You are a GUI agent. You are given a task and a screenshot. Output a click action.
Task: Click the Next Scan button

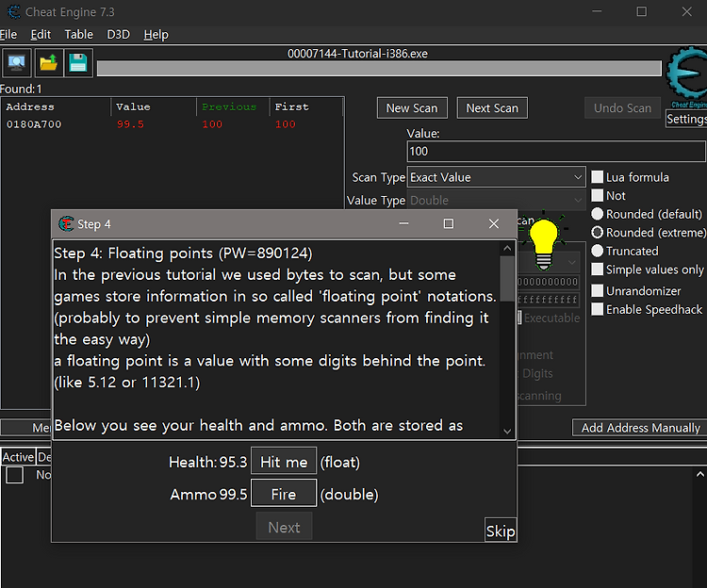coord(492,108)
